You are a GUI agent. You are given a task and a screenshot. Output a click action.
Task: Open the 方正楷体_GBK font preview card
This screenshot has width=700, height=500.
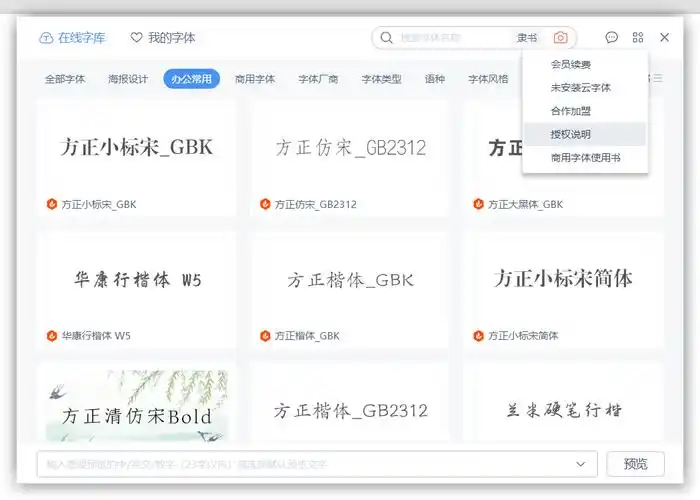[x=350, y=290]
